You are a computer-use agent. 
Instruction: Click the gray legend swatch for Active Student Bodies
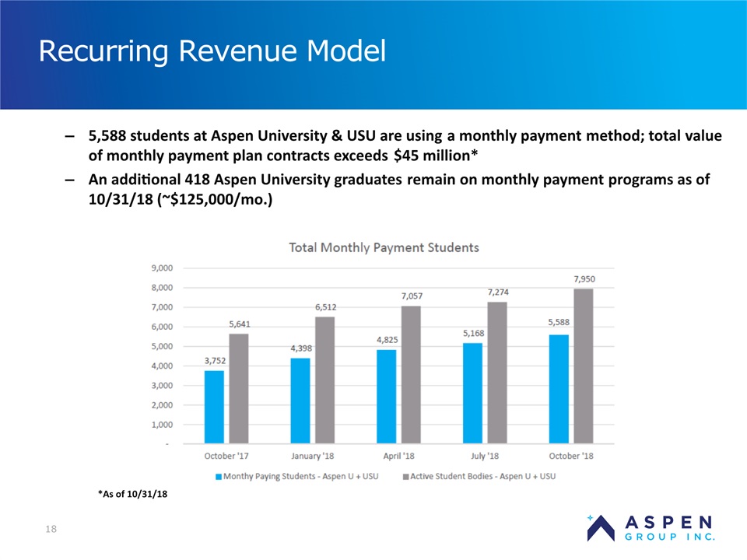pyautogui.click(x=406, y=477)
